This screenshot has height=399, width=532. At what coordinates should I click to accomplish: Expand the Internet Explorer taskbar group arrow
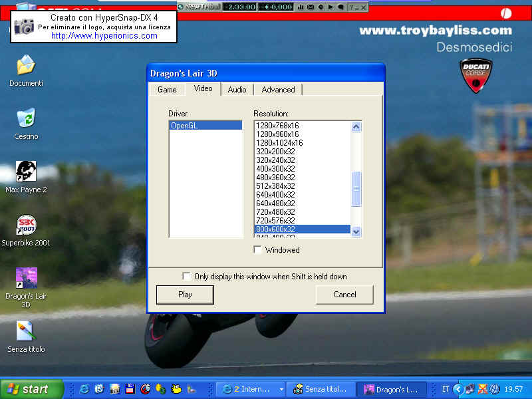(281, 389)
